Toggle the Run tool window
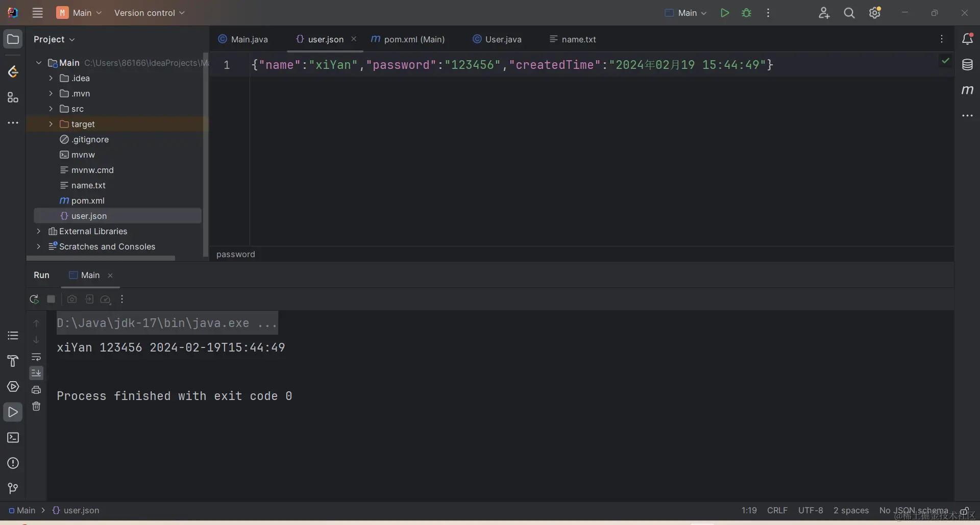980x525 pixels. click(x=13, y=412)
